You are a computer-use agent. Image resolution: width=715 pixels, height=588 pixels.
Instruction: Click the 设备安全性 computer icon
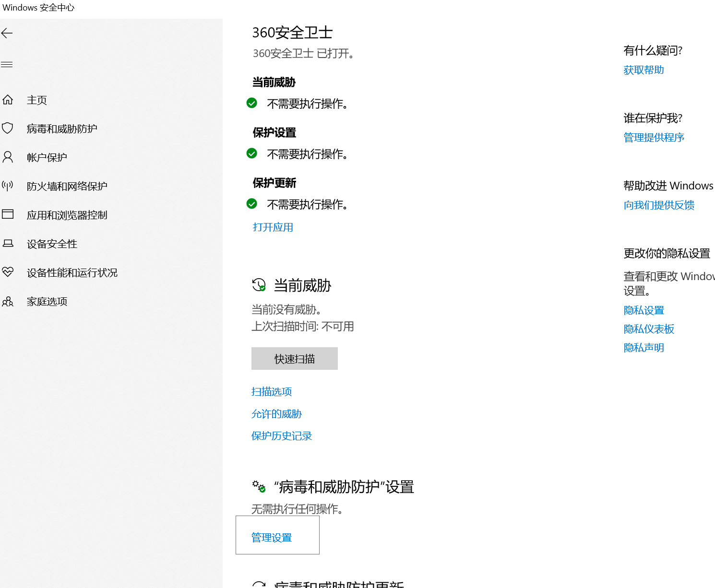coord(8,243)
